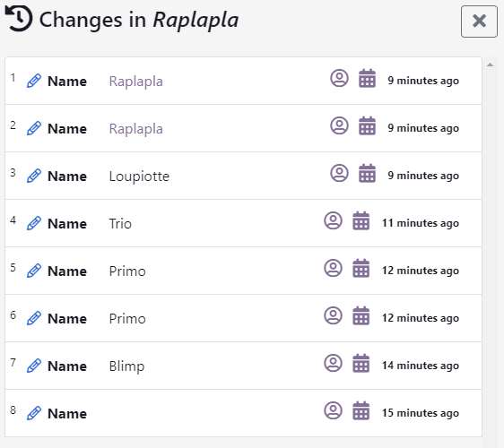Select the Blimp name value
Viewport: 504px width, 448px height.
(x=126, y=366)
